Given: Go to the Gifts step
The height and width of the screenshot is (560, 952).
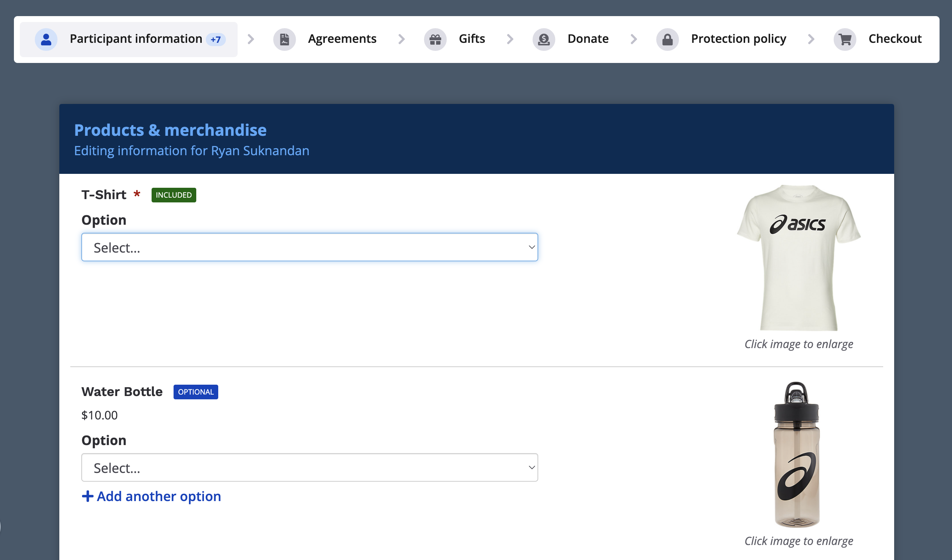Looking at the screenshot, I should tap(472, 39).
